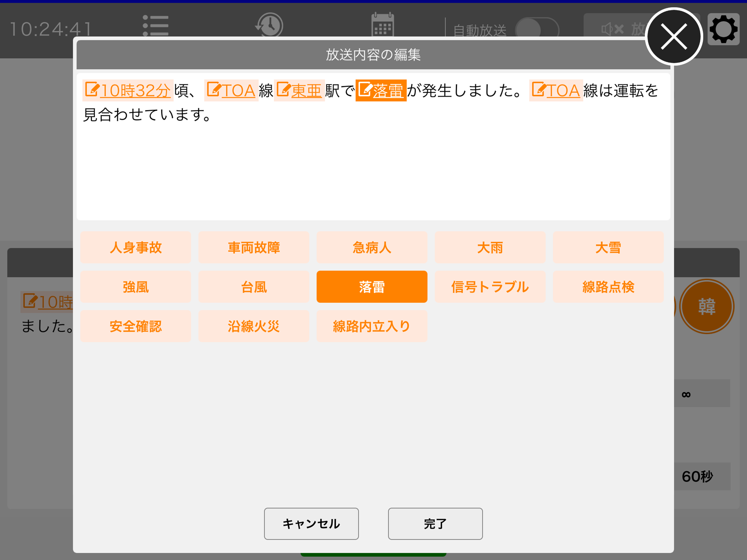
Task: Open settings via the gear icon
Action: click(x=723, y=29)
